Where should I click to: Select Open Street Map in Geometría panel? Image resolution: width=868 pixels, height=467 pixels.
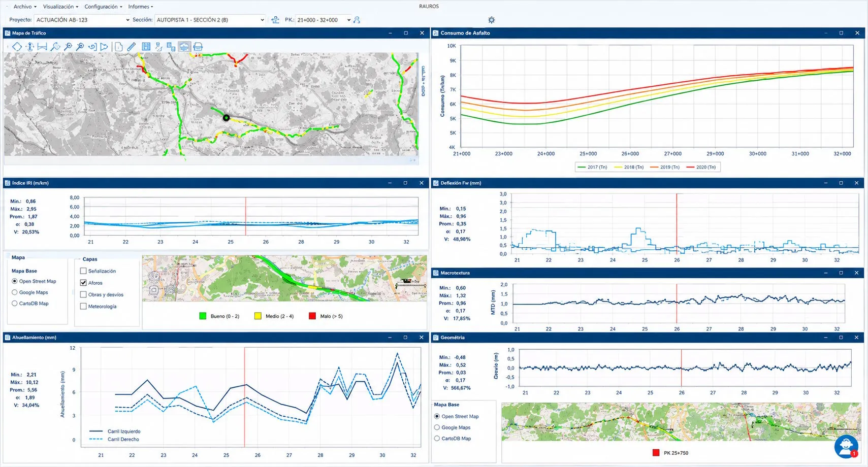tap(437, 416)
